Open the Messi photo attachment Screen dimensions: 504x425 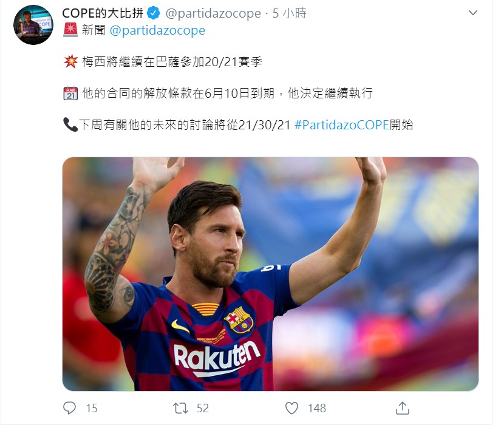click(270, 274)
